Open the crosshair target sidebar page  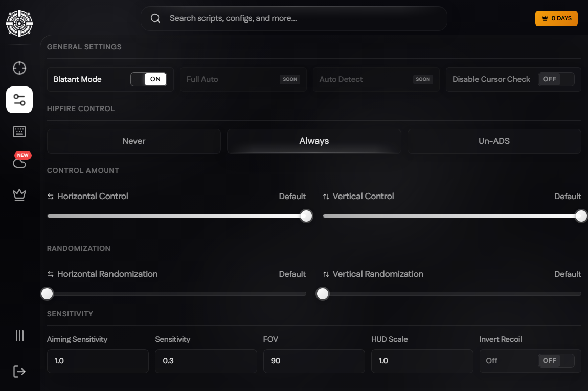tap(19, 68)
